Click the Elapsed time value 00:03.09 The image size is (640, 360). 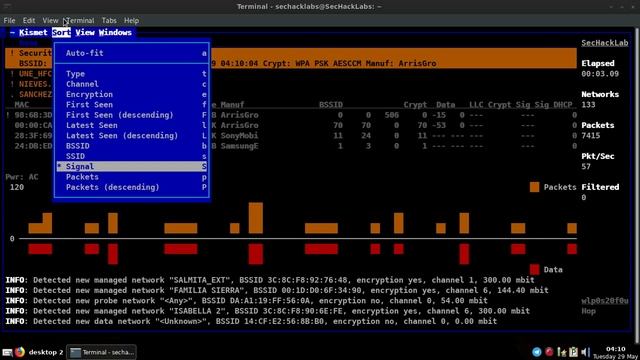[600, 74]
